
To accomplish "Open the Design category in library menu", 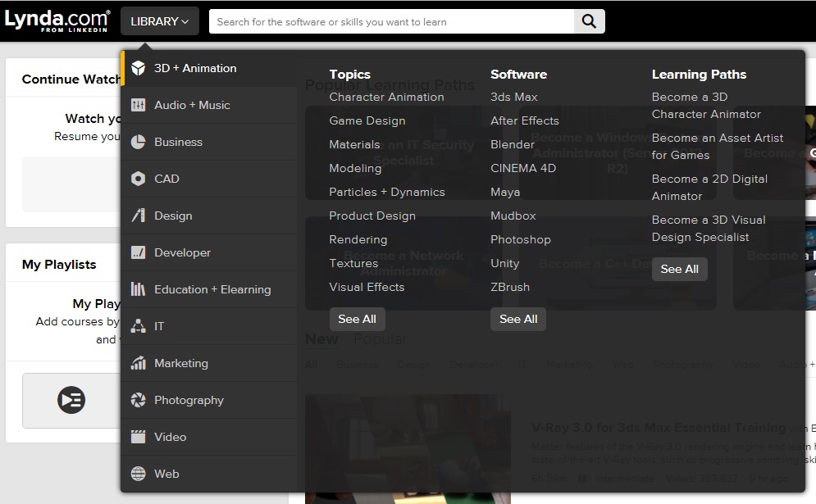I will click(173, 216).
